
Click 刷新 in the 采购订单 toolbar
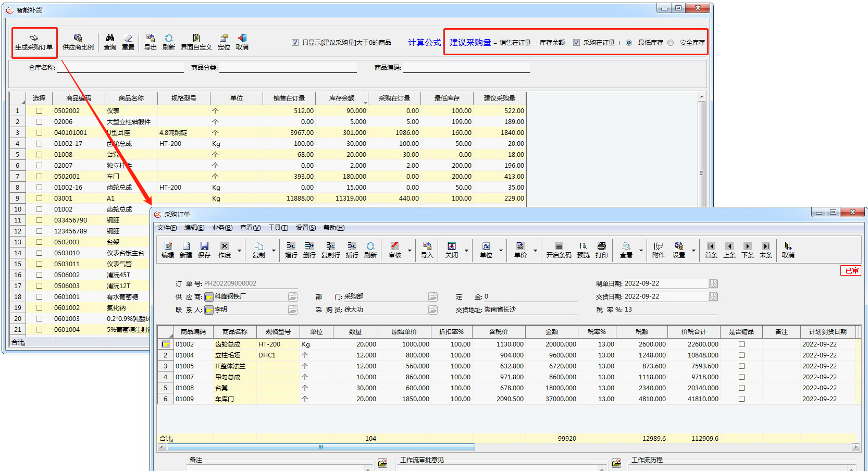tap(370, 250)
